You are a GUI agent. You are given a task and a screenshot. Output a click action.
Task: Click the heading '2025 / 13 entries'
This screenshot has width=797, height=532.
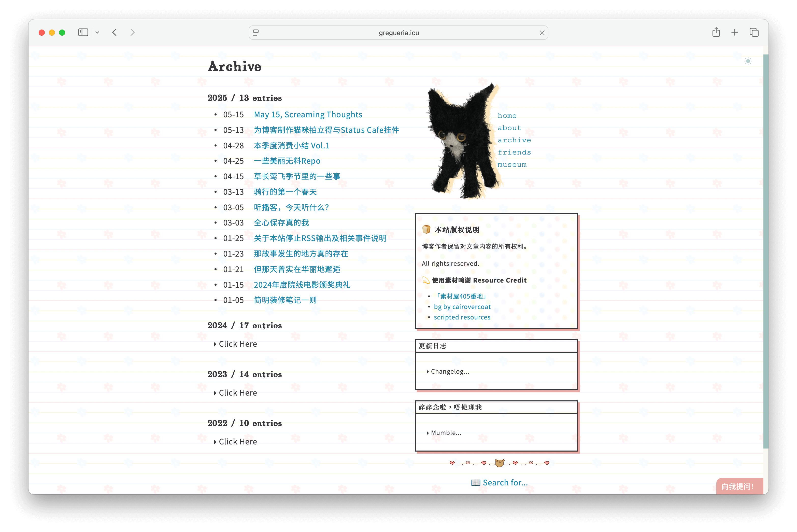pyautogui.click(x=245, y=98)
